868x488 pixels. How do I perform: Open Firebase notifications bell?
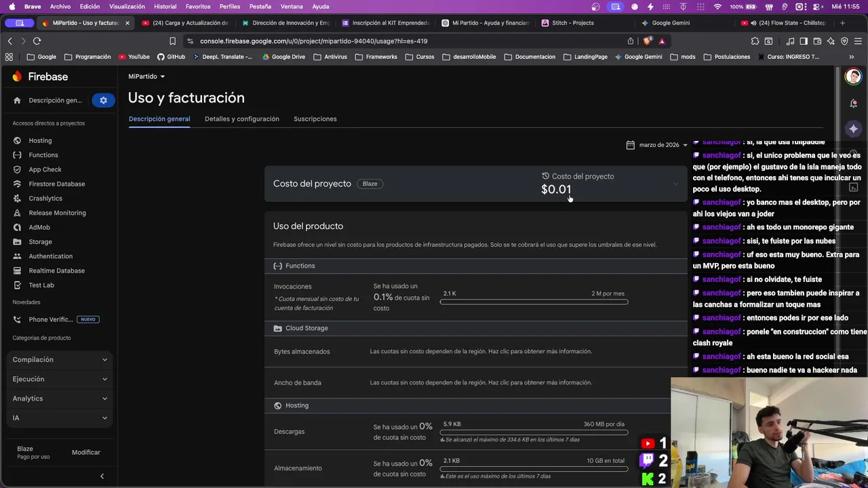(853, 104)
